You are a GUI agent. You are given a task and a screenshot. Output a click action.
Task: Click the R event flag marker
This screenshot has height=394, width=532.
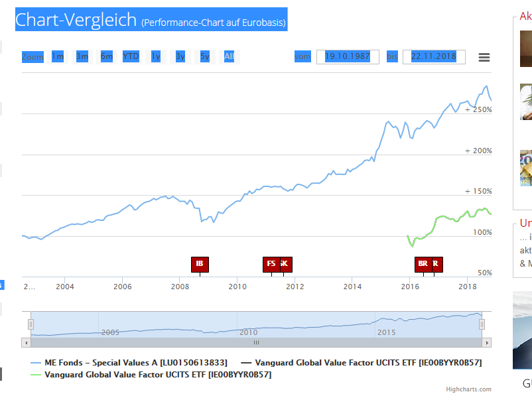coord(437,265)
